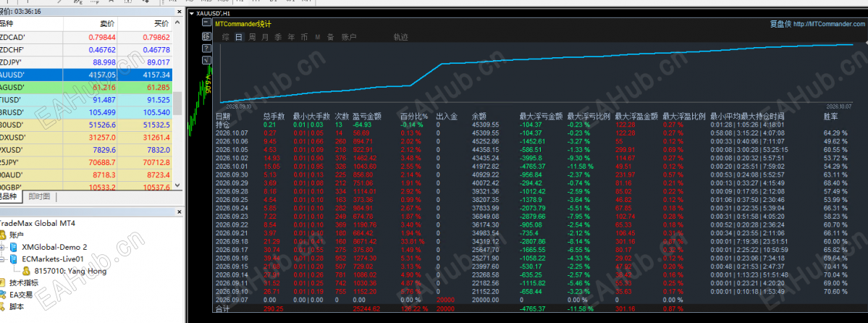Select the ZDCHF' market watch row

pos(86,49)
